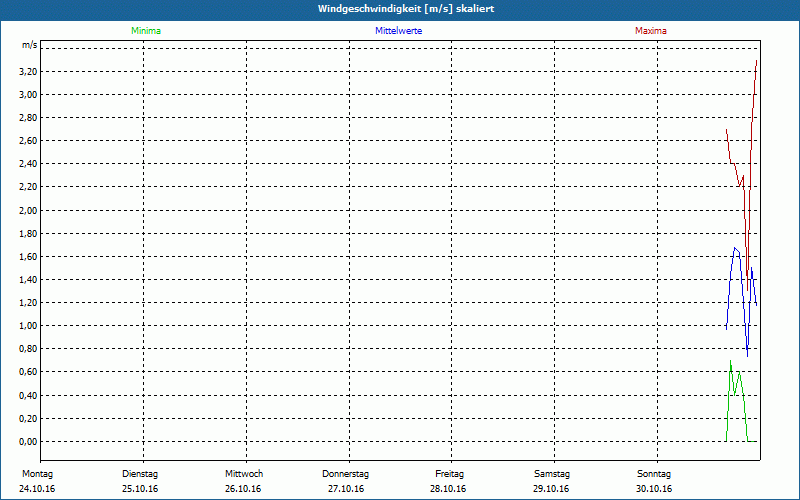Click the 30.10.16 date label
Viewport: 800px width, 500px height.
tap(654, 489)
